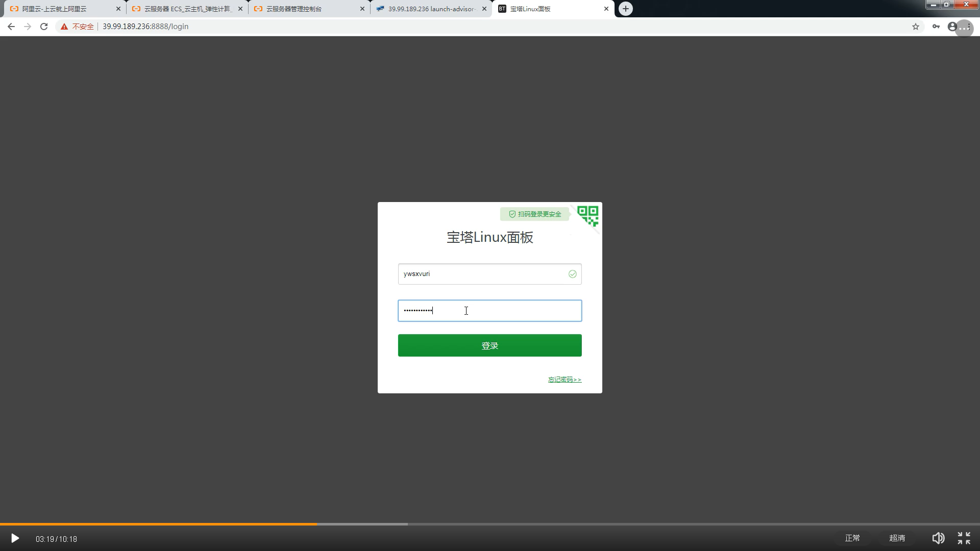Open a new browser tab

tap(626, 9)
